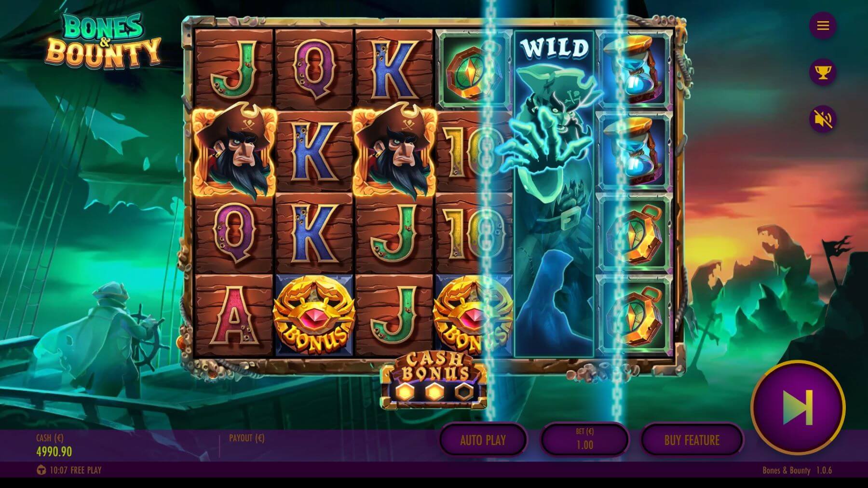Click the clock icon by Free Play
The height and width of the screenshot is (488, 868).
[x=41, y=470]
